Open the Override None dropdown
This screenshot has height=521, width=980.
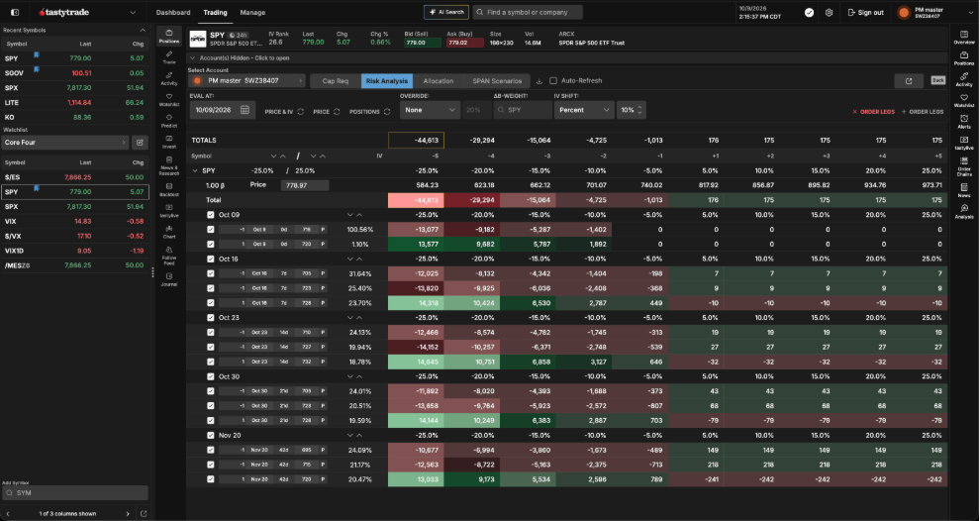pos(430,110)
